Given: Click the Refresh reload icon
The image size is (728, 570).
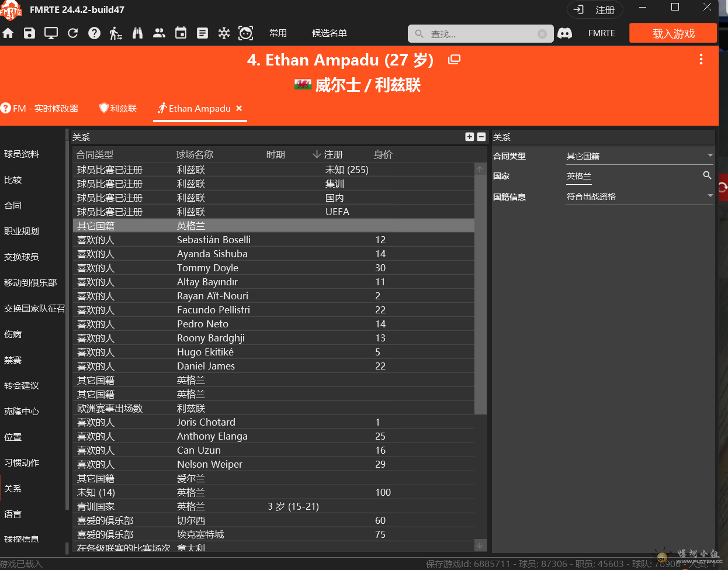Looking at the screenshot, I should pyautogui.click(x=73, y=33).
